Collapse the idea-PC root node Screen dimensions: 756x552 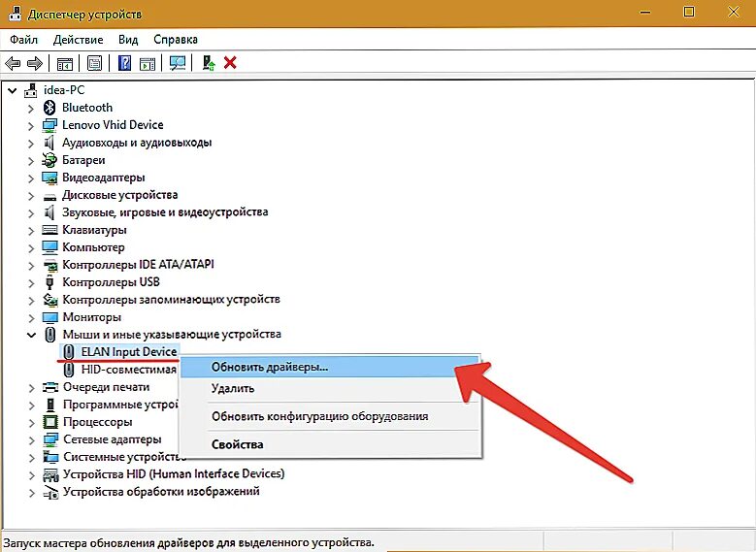[x=13, y=90]
